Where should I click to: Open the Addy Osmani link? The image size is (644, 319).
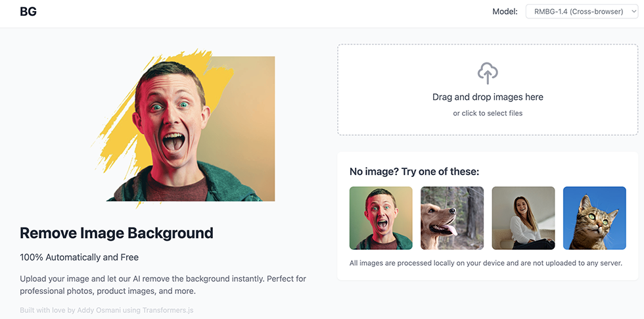[95, 310]
